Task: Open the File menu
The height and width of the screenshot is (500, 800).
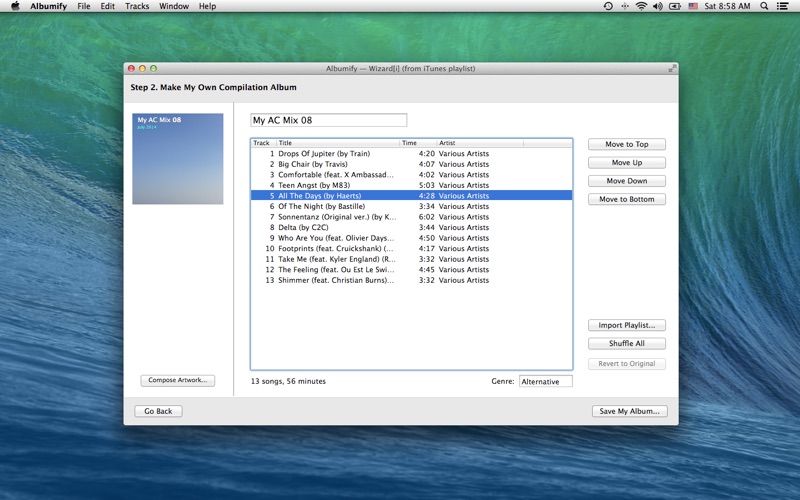Action: 84,6
